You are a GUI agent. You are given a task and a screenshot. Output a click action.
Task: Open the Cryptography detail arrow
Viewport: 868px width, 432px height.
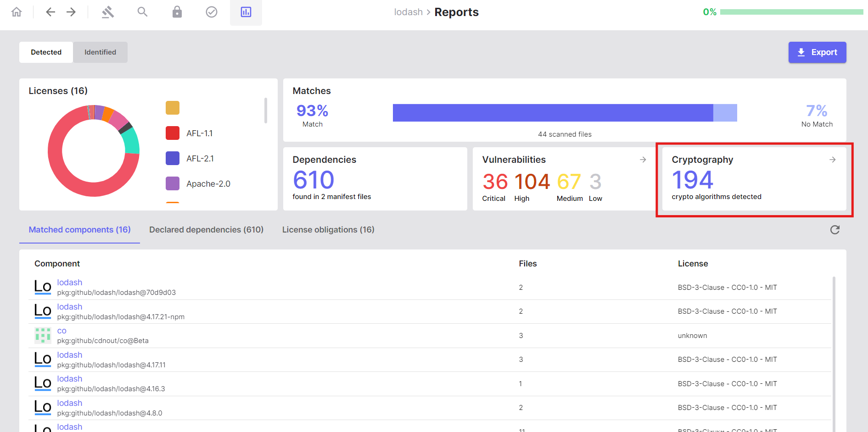(832, 160)
